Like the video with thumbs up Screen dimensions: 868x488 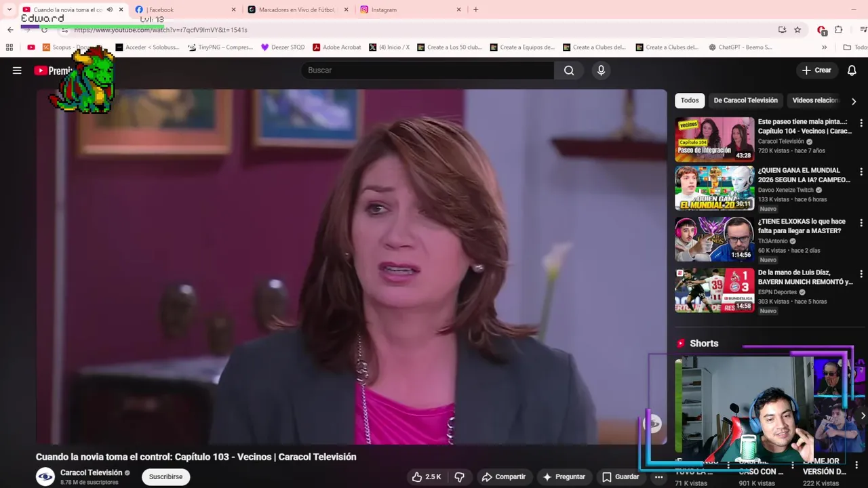426,476
